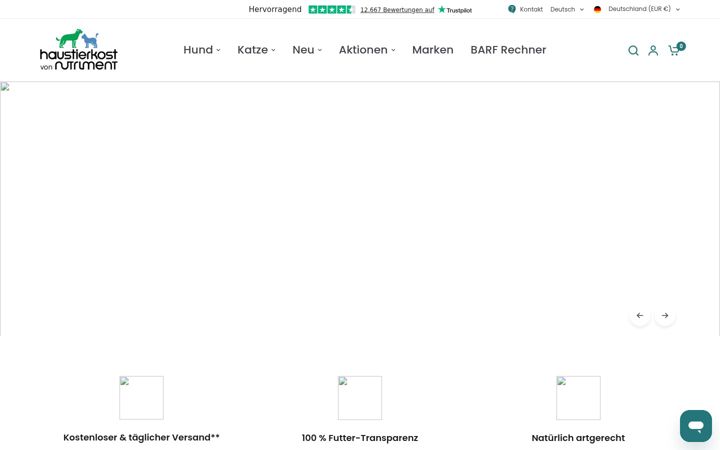
Task: Open the BARF Rechner page
Action: click(x=508, y=50)
